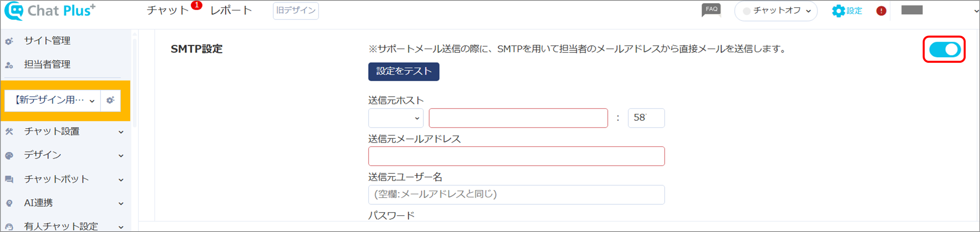Image resolution: width=980 pixels, height=232 pixels.
Task: Open the 送信元ホスト protocol dropdown
Action: point(396,118)
